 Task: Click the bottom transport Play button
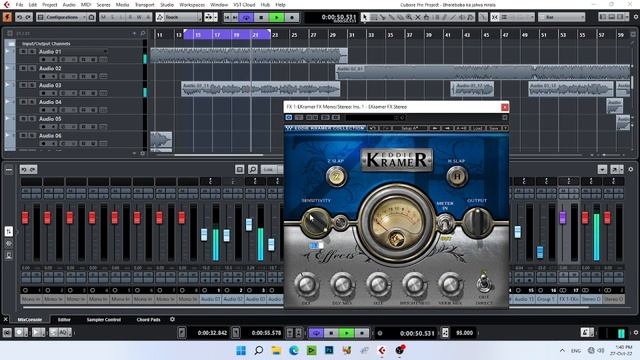point(347,333)
